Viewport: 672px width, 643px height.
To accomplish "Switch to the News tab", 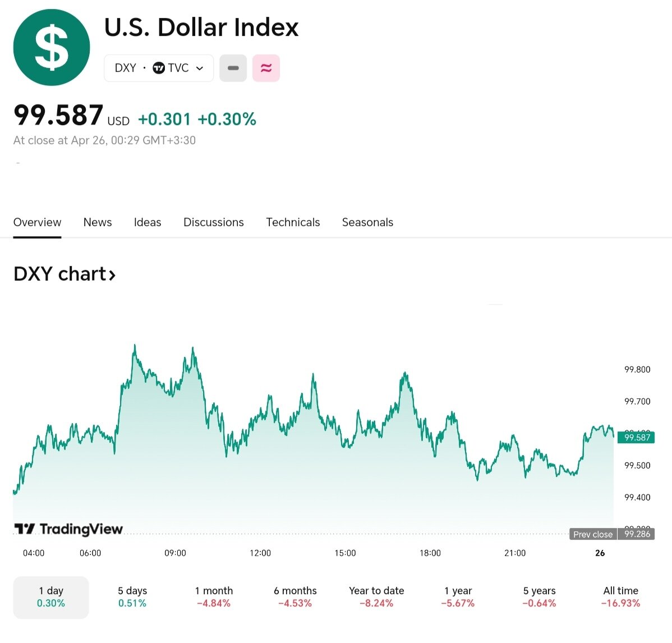I will [x=98, y=223].
